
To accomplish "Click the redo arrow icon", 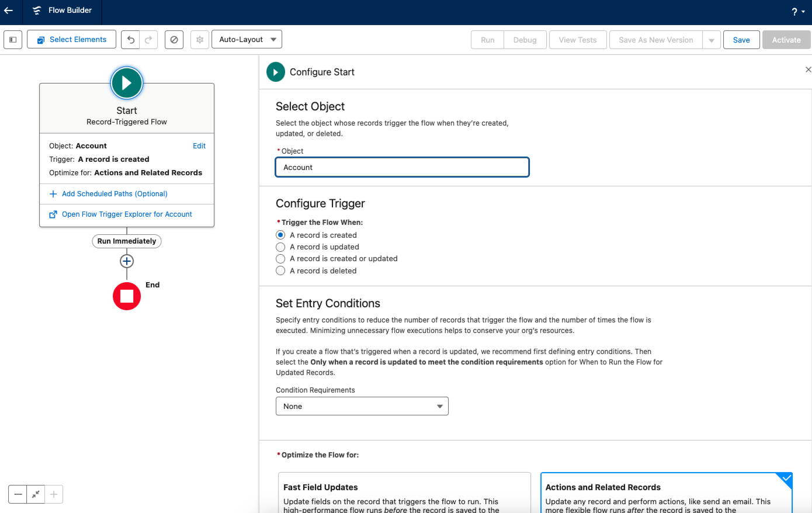I will pyautogui.click(x=148, y=40).
